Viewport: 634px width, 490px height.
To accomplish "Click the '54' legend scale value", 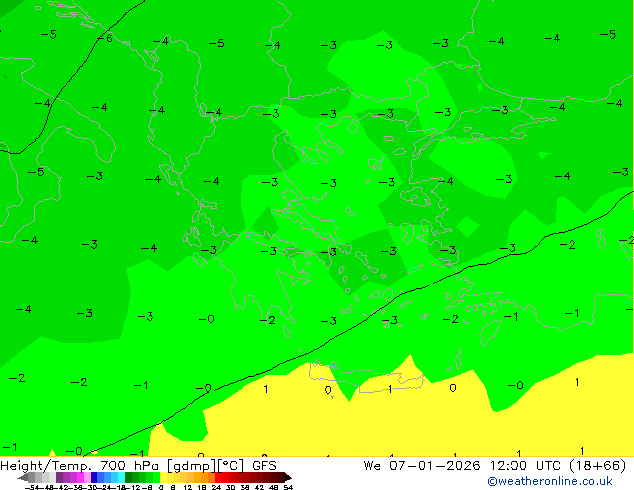I will pos(288,487).
